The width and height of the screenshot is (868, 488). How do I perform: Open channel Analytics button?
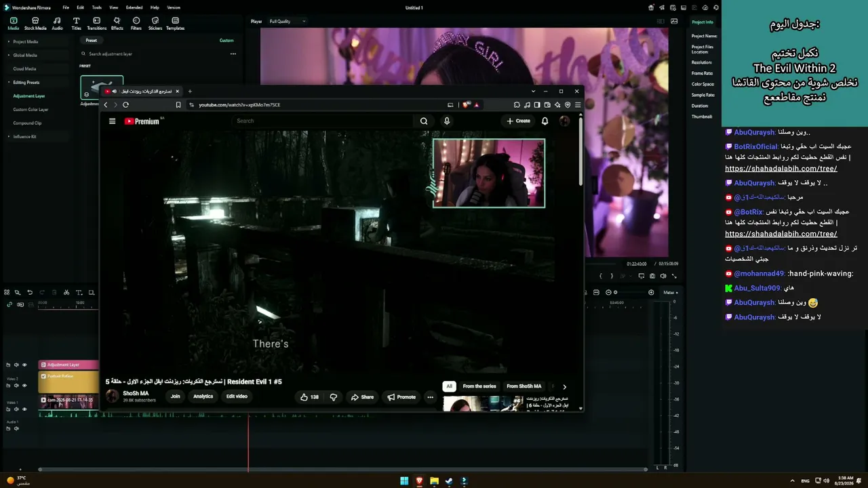(203, 396)
